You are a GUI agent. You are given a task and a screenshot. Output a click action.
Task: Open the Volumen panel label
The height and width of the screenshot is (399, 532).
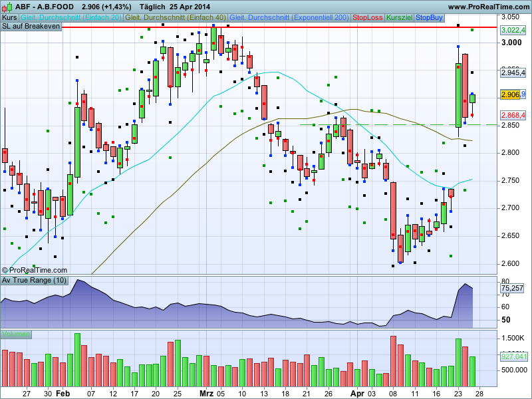tap(15, 334)
